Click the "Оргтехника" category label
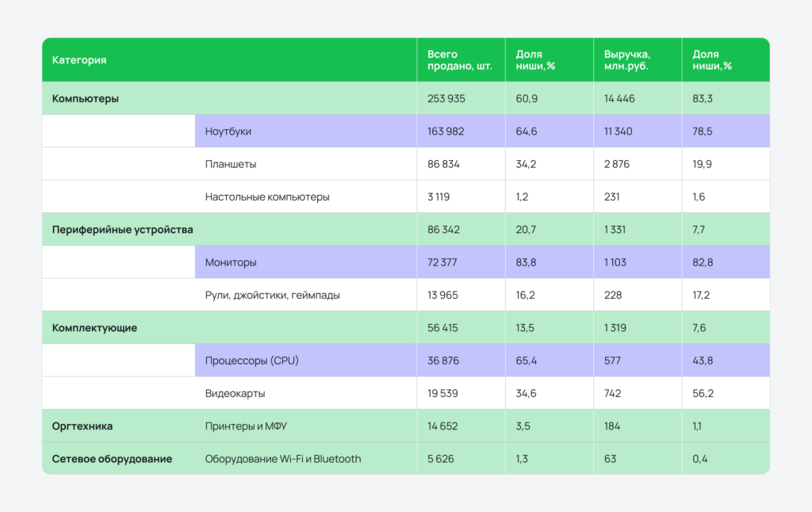Screen dimensions: 812x512 [82, 426]
